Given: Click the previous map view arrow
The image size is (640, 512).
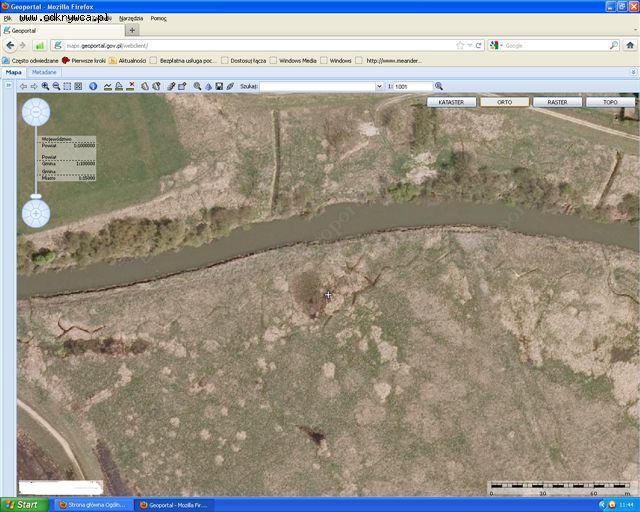Looking at the screenshot, I should (23, 86).
